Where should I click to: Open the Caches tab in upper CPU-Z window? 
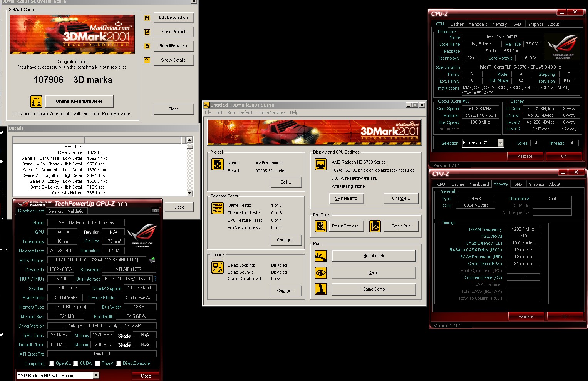pyautogui.click(x=457, y=24)
